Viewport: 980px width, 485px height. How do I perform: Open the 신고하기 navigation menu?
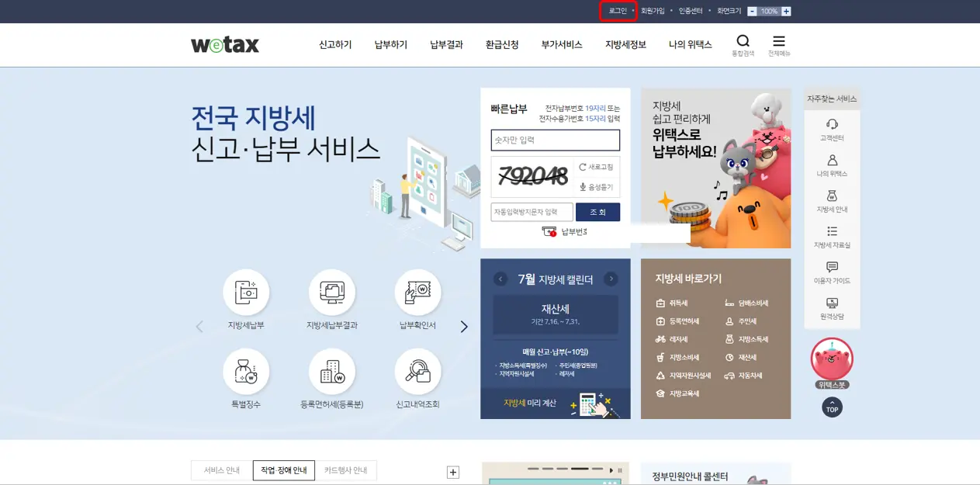[334, 45]
